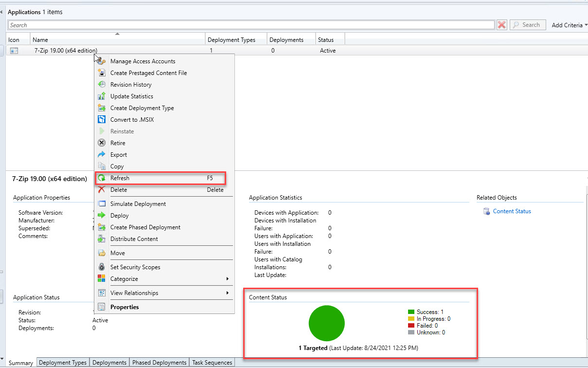Click the Manage Access Accounts key icon

pos(101,61)
